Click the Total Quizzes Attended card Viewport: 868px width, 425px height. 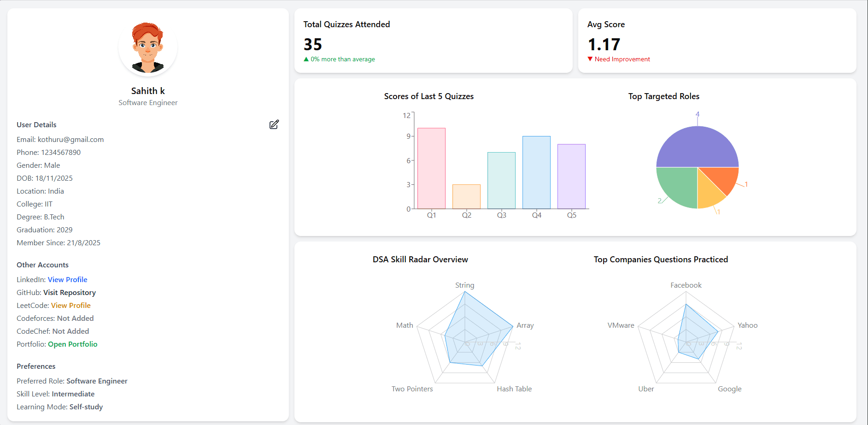pyautogui.click(x=433, y=41)
